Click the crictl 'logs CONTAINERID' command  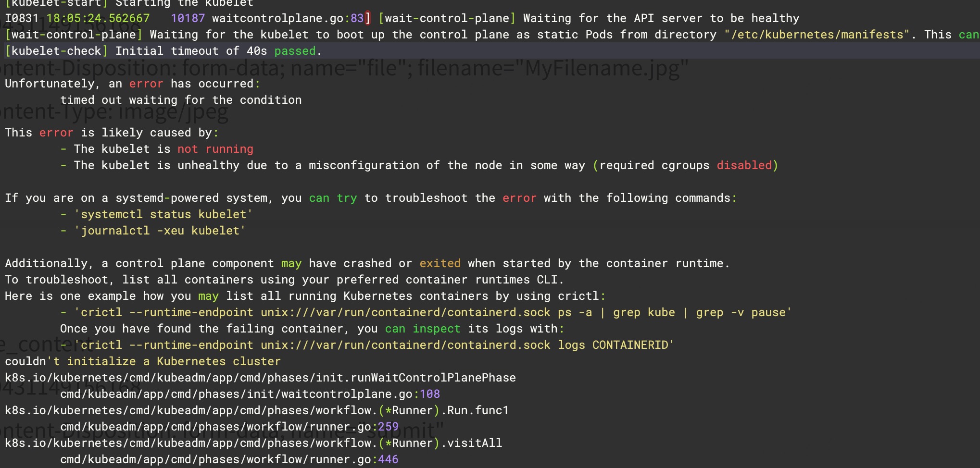tap(374, 345)
